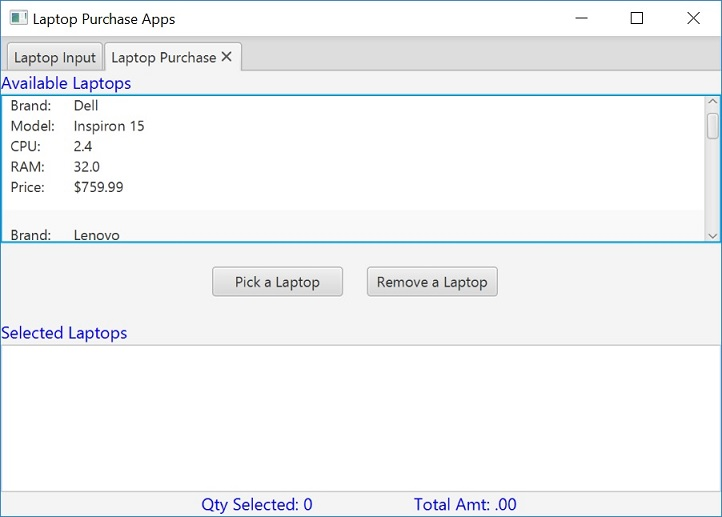Screen dimensions: 722x517
Task: Close the Laptop Purchase tab
Action: [x=227, y=57]
